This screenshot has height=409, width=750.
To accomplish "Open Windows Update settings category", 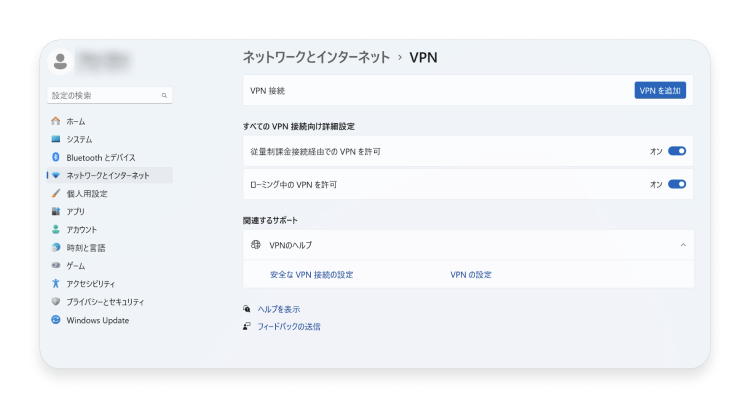I will tap(110, 320).
